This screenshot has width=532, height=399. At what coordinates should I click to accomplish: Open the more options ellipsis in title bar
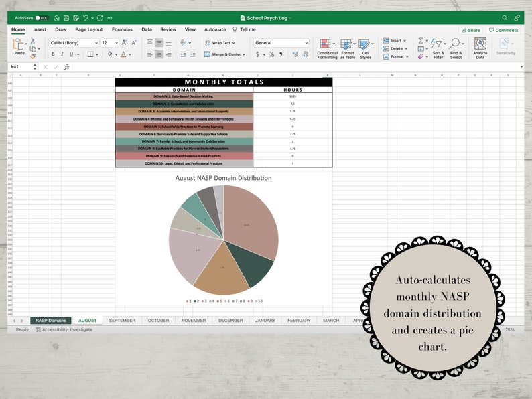(110, 18)
